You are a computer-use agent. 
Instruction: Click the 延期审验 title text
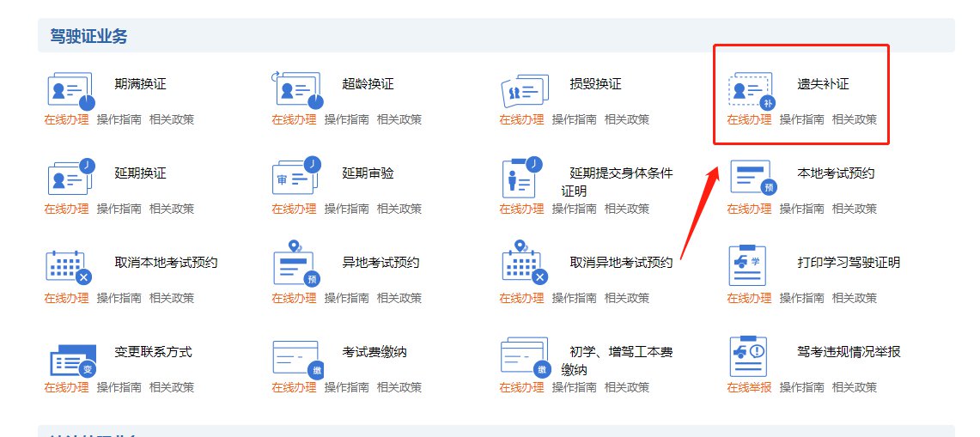(x=368, y=173)
